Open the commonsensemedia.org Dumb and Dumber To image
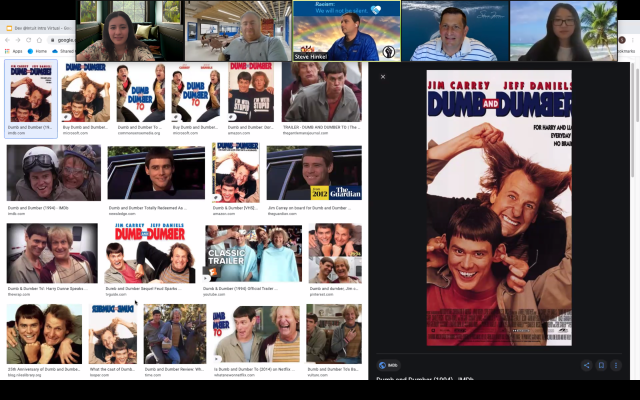Screen dimensions: 640x400 (141, 92)
